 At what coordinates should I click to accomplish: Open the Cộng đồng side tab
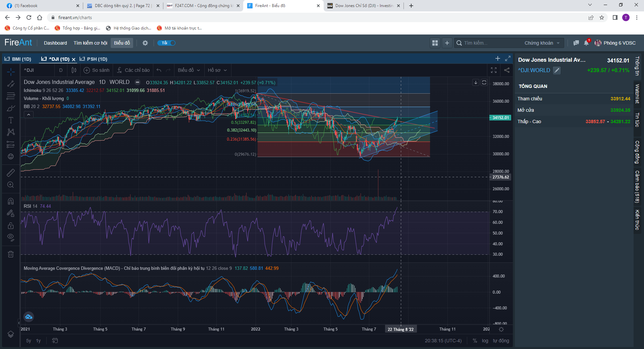(x=637, y=152)
